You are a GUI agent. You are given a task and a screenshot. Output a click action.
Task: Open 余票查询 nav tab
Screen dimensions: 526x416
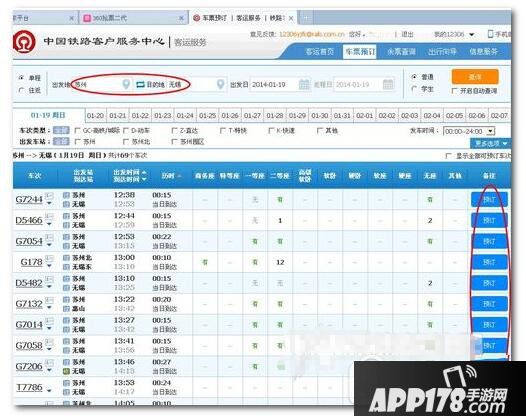(x=401, y=52)
